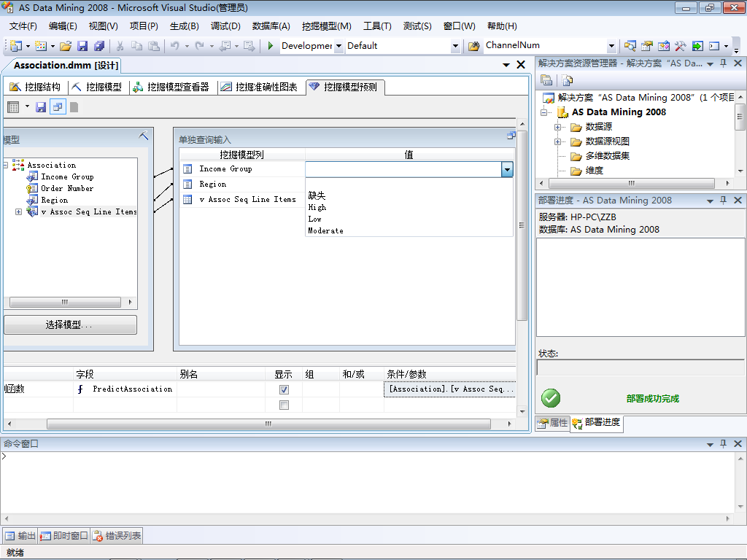747x560 pixels.
Task: Pin the 部署进度 panel with the pushpin icon
Action: (x=723, y=201)
